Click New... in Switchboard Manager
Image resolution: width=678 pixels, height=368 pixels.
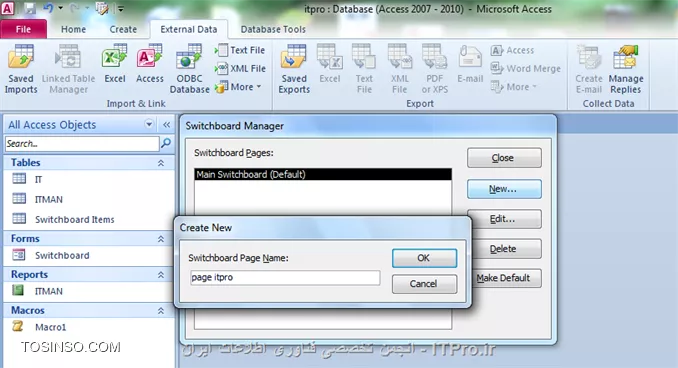[x=504, y=189]
